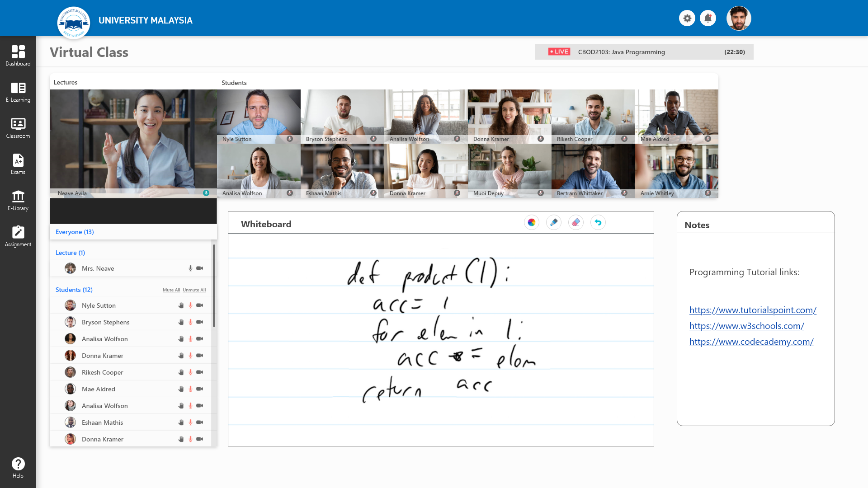Click mic icon on Bertram Whittaker video
The image size is (868, 488).
[624, 193]
